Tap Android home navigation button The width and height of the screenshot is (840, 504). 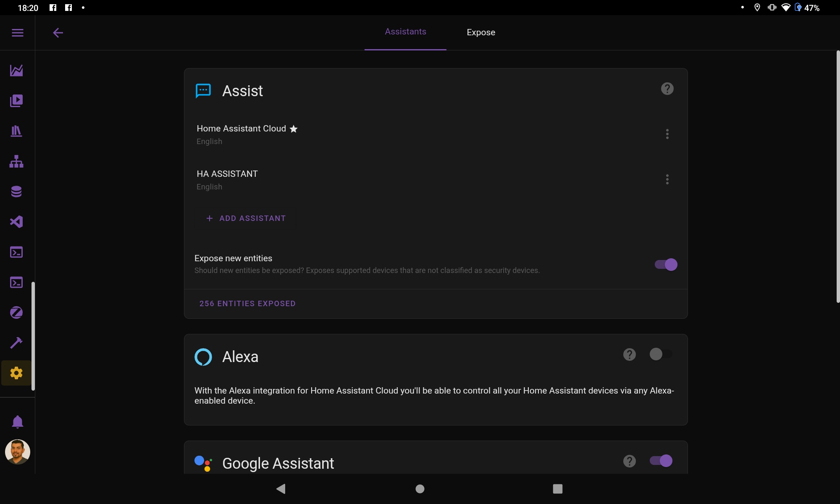tap(420, 488)
